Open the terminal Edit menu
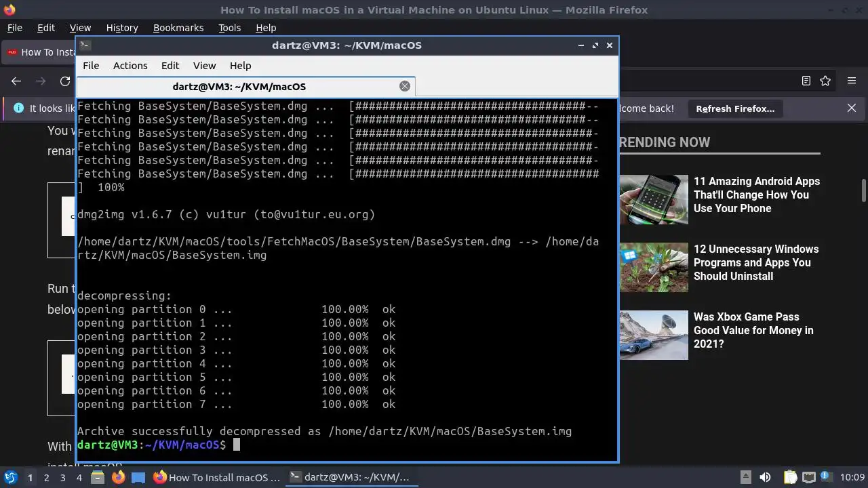The height and width of the screenshot is (488, 868). click(170, 66)
